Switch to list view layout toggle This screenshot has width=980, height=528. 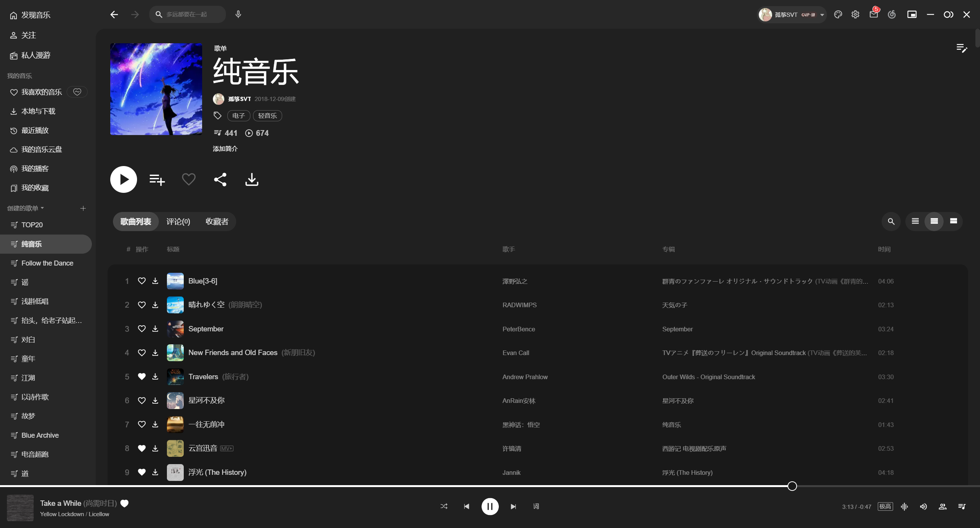click(915, 221)
